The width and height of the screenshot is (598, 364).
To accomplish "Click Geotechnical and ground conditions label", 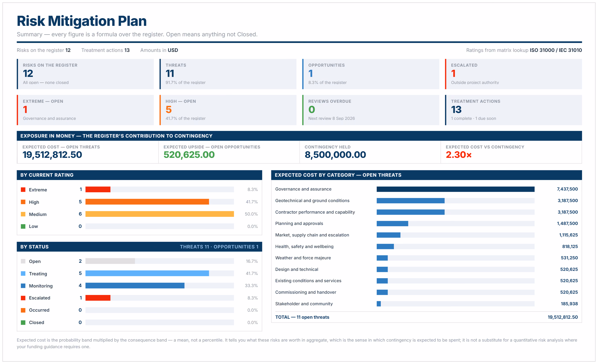I will tap(312, 200).
